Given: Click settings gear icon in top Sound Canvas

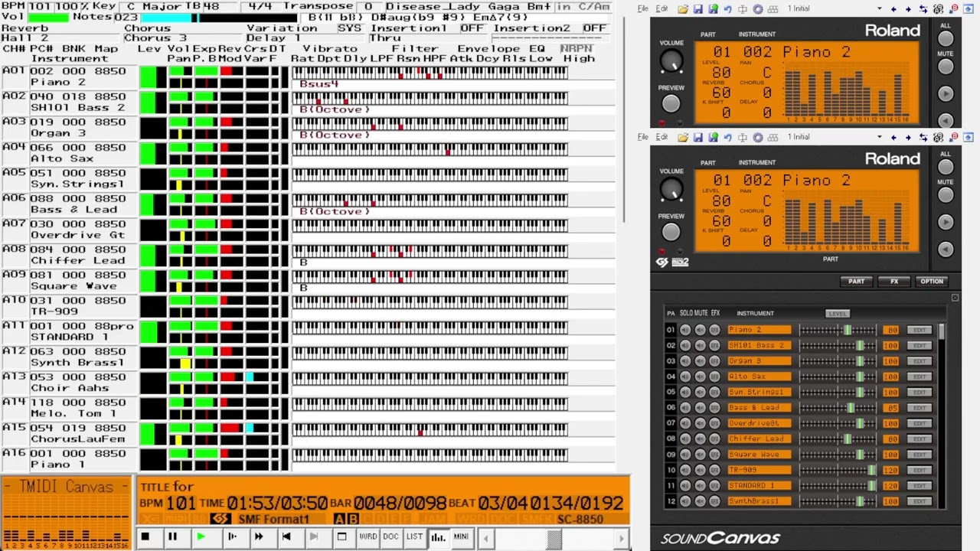Looking at the screenshot, I should tap(758, 9).
